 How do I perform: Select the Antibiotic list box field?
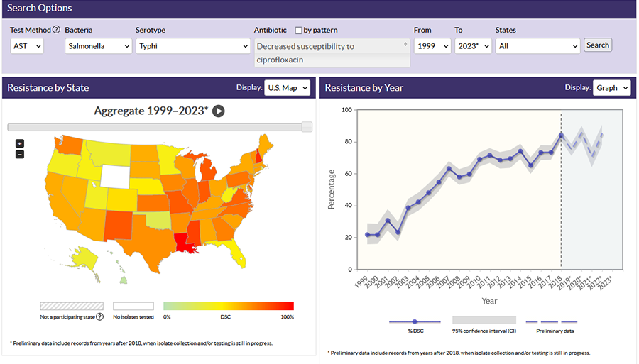click(x=332, y=53)
